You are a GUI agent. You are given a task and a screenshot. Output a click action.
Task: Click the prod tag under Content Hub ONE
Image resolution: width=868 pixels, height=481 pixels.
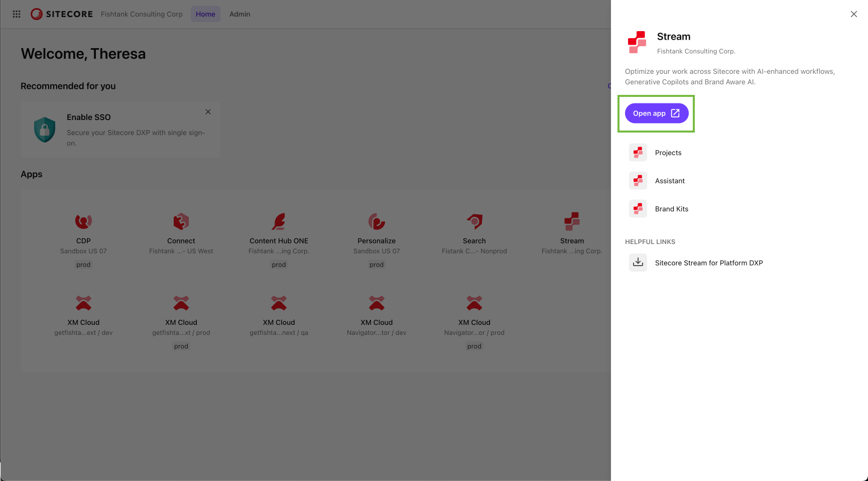279,265
